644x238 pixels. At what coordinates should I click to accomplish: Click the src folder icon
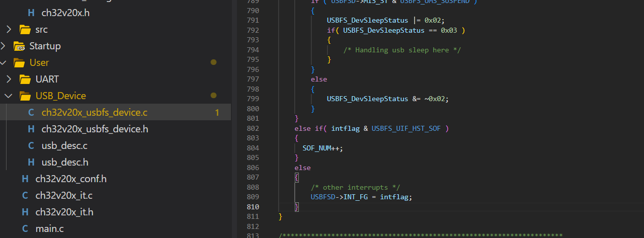(25, 29)
